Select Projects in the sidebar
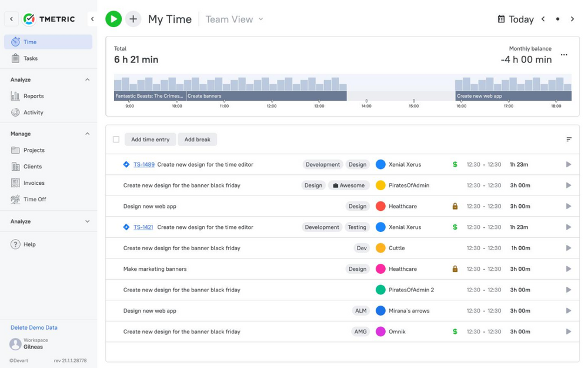Image resolution: width=588 pixels, height=368 pixels. point(35,150)
